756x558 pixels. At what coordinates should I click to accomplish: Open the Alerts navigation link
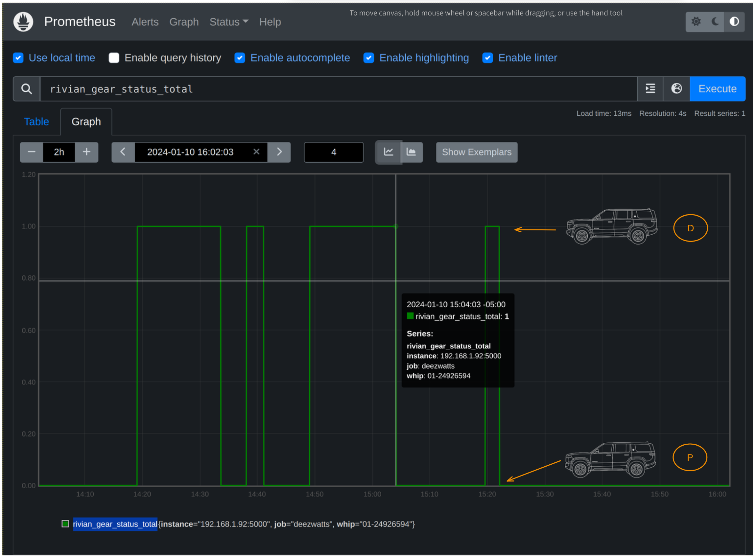(x=145, y=22)
